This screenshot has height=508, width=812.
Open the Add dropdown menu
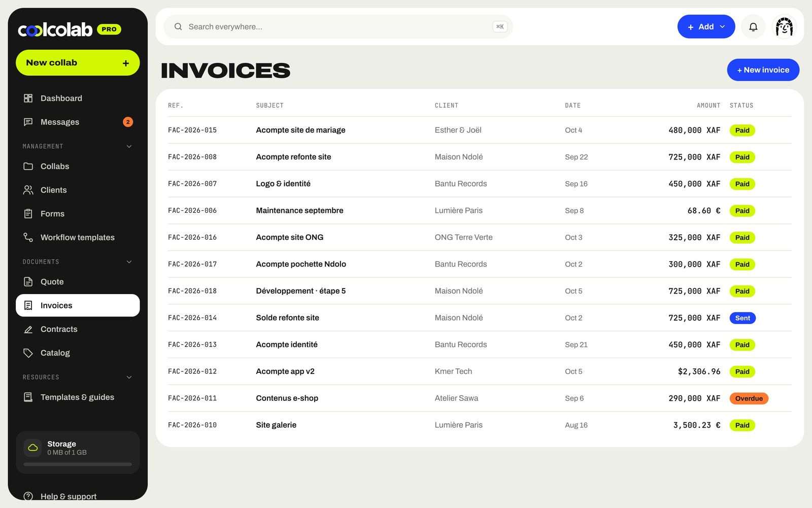click(706, 27)
